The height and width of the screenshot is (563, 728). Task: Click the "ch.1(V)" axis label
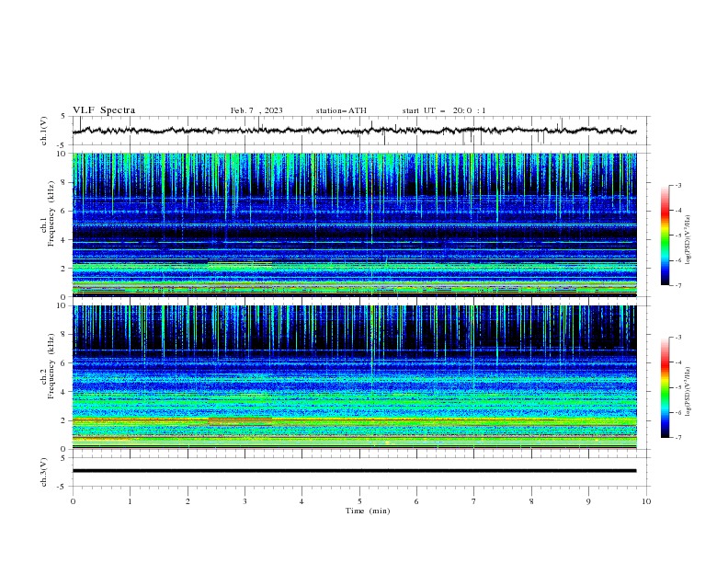44,131
